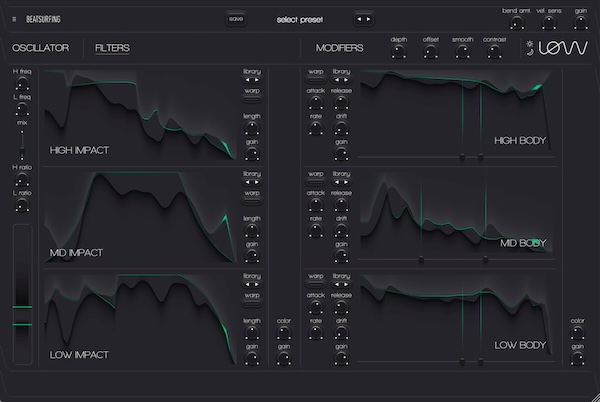Open the hamburger menu beside Beatsurfing
Viewport: 600px width, 402px height.
(14, 18)
